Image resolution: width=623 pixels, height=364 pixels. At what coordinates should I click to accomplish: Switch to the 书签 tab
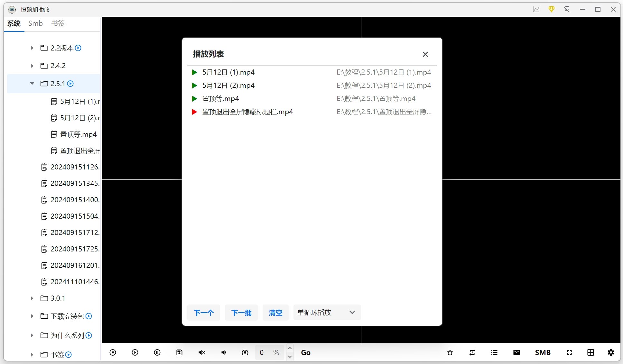[58, 23]
